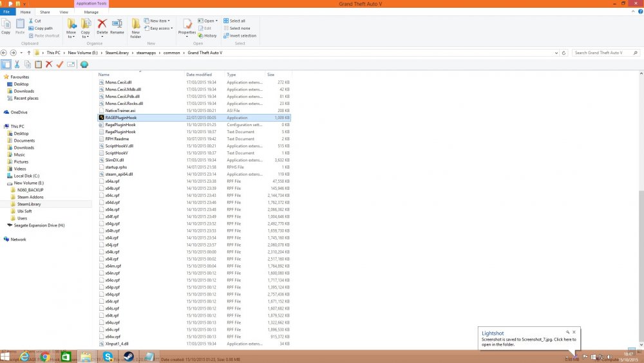Open Google Chrome from the taskbar
The image size is (644, 363).
45,357
